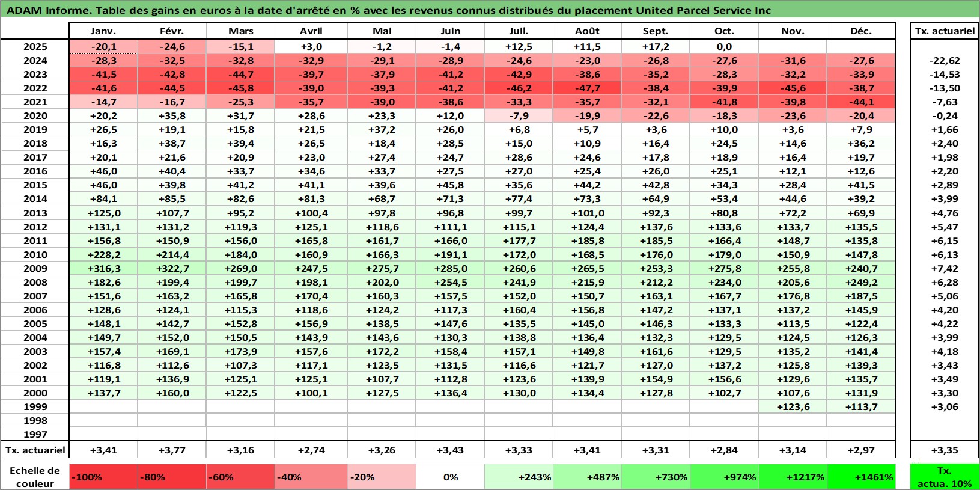
Task: Select the +3,06 Tx. actuariel value for 1999
Action: (x=945, y=406)
